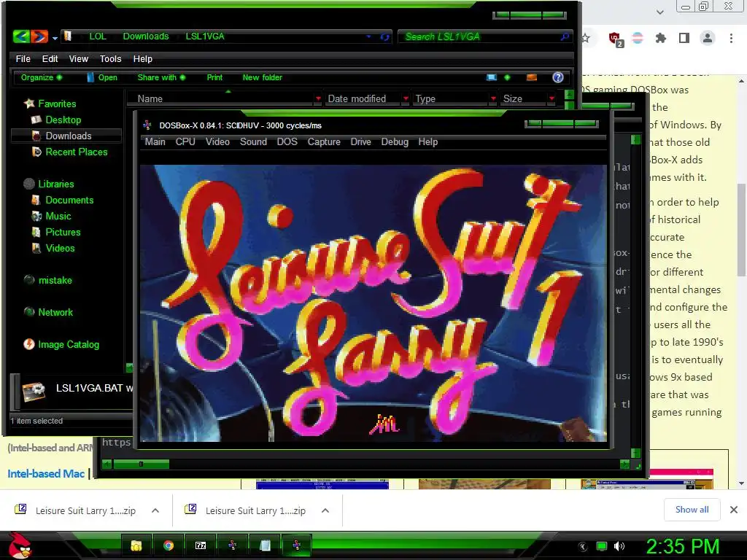
Task: Open the DOSBox-X Drive menu
Action: click(360, 142)
